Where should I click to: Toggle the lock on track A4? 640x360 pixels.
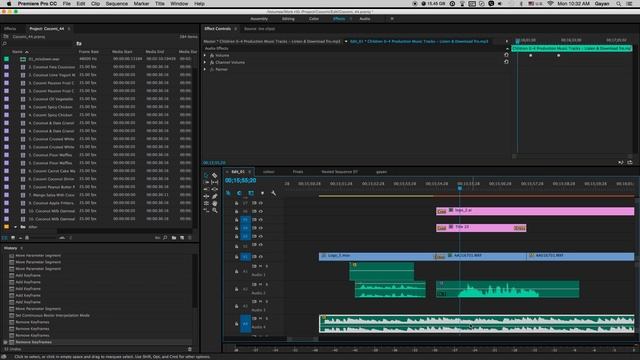[x=236, y=324]
